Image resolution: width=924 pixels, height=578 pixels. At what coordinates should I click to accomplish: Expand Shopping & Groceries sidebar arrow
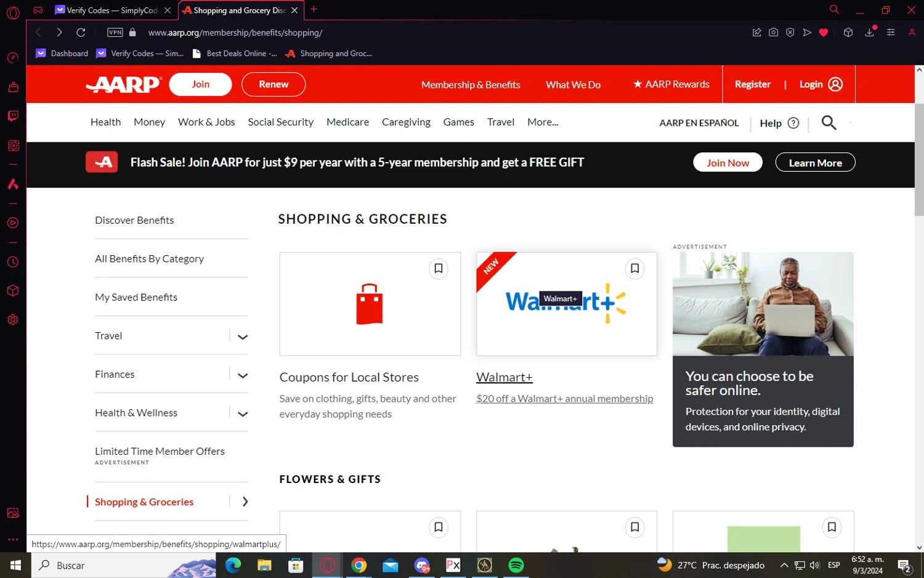pos(245,502)
